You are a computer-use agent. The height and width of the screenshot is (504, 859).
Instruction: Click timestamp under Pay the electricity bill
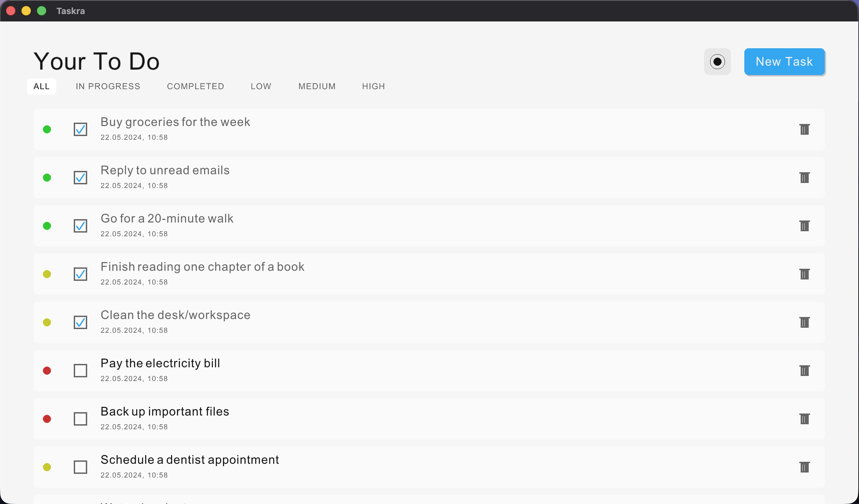point(134,379)
